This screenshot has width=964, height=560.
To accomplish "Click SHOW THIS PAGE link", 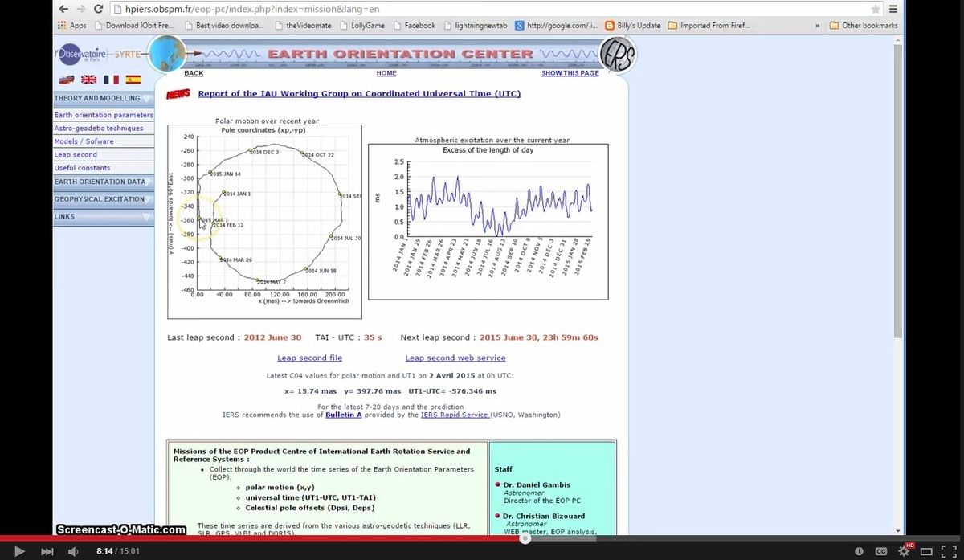I will point(570,73).
